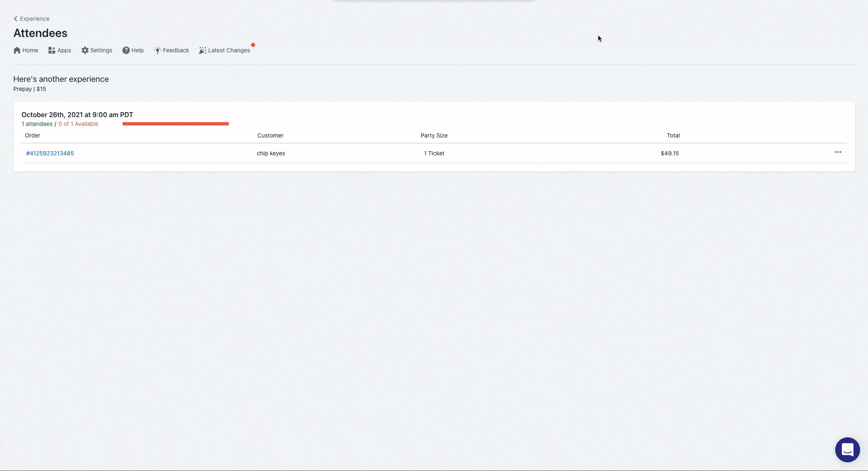The width and height of the screenshot is (868, 471).
Task: Open the three-dot menu for chip keyes order
Action: (x=838, y=152)
